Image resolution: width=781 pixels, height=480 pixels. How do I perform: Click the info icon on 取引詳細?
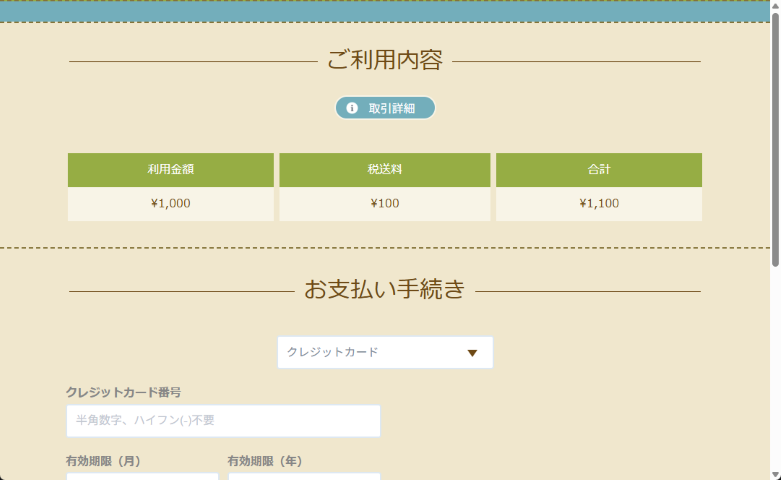352,108
